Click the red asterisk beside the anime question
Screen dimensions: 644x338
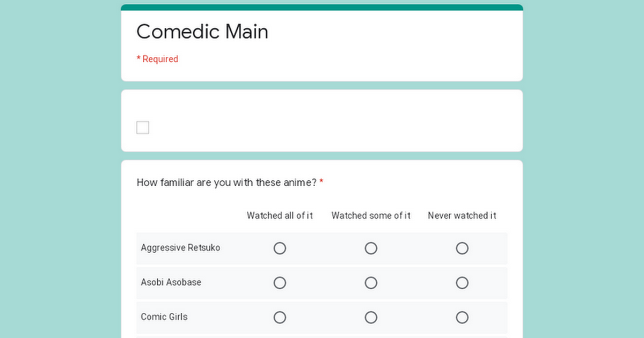click(321, 182)
